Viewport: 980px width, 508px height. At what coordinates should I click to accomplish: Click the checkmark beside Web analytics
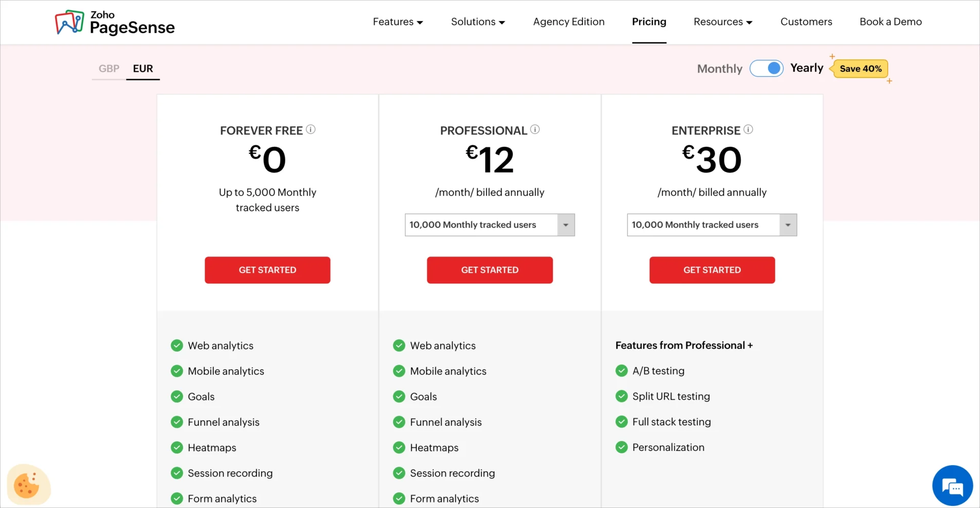tap(177, 345)
